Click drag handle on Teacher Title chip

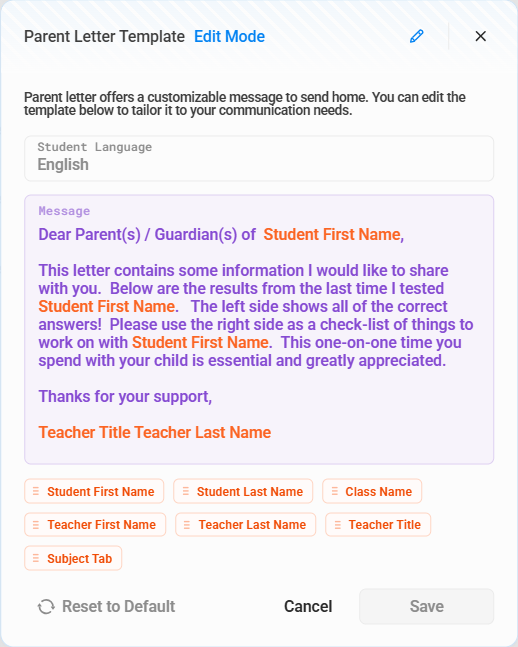[338, 524]
